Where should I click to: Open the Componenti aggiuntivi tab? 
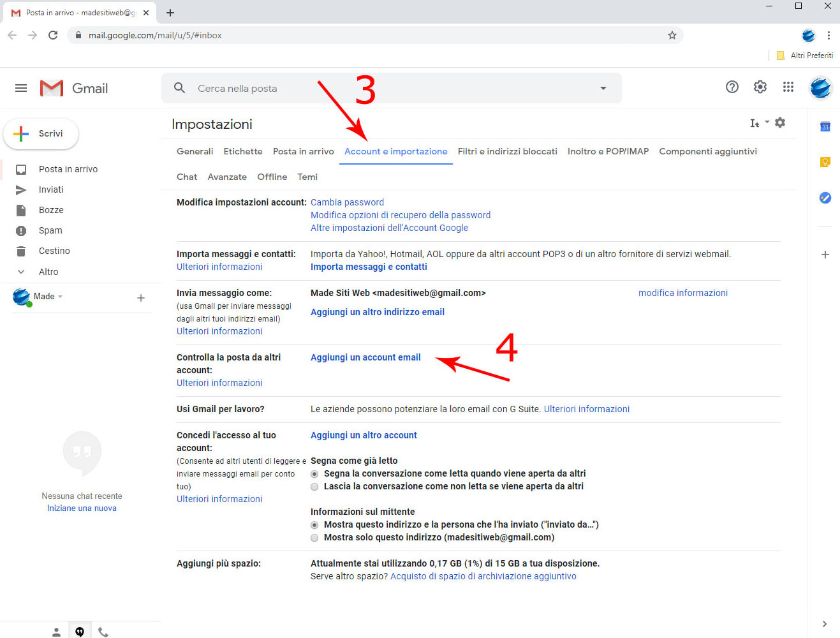(x=708, y=151)
